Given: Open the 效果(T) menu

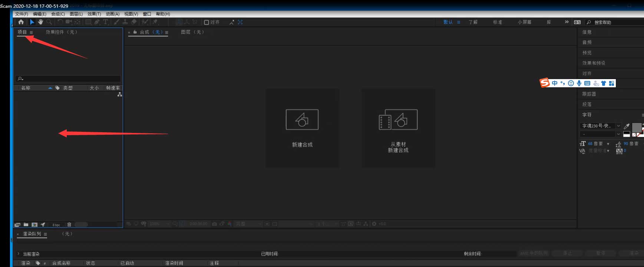Looking at the screenshot, I should pyautogui.click(x=94, y=14).
